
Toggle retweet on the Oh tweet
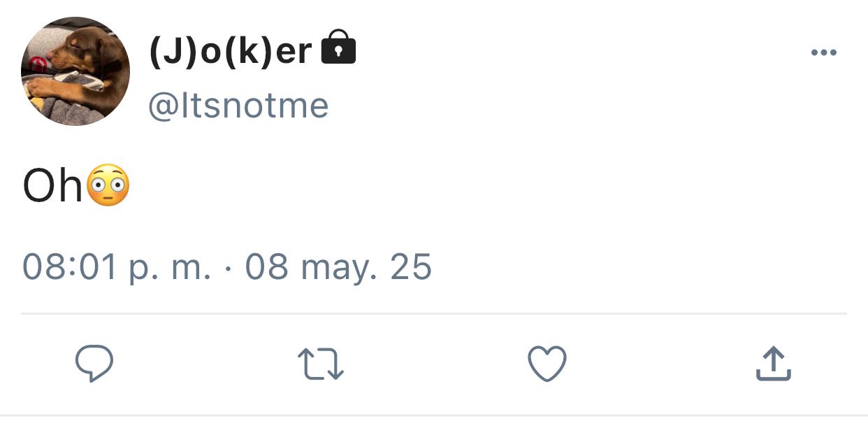(321, 365)
